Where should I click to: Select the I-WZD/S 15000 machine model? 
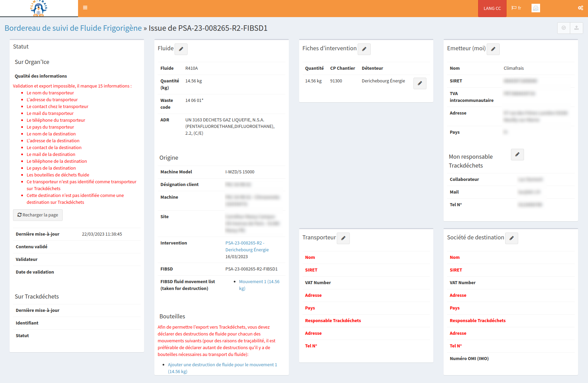(x=240, y=172)
